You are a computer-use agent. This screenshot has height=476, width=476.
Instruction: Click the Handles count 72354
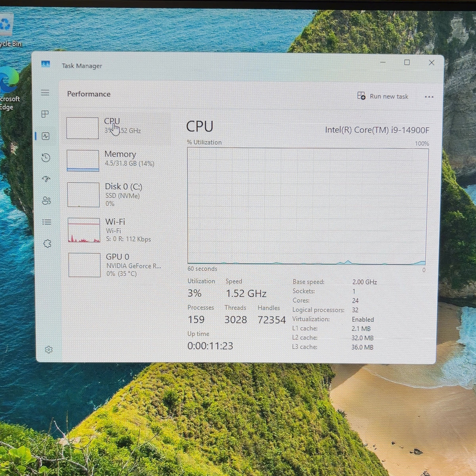[272, 320]
